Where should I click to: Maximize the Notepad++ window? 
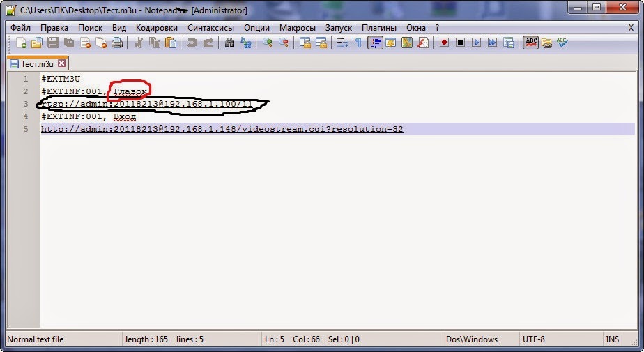pos(597,8)
